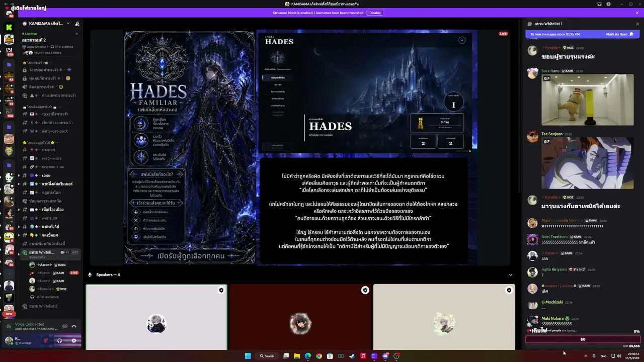Open the Kick server icon
644x362 pixels.
tap(9, 27)
